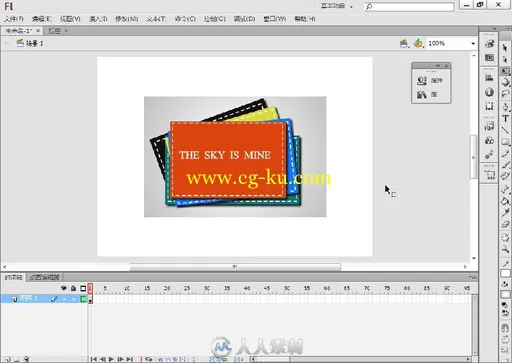Open the Swatches panel icon

click(x=489, y=58)
